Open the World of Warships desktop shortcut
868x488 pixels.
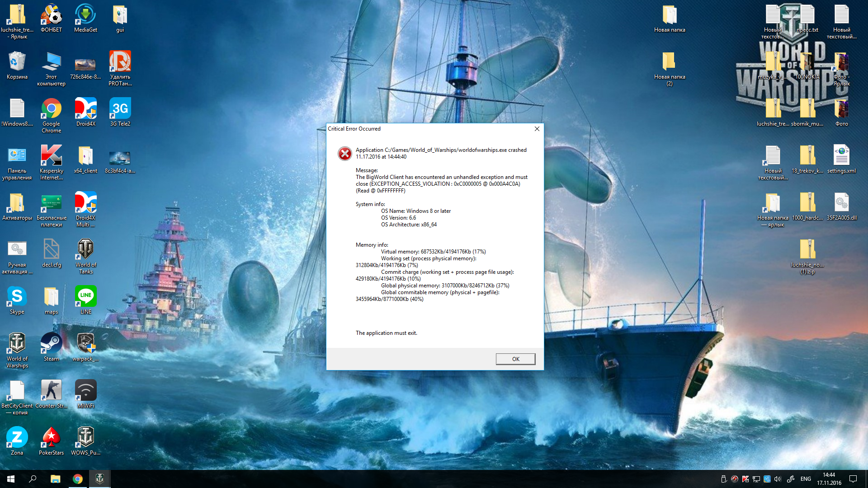(17, 350)
